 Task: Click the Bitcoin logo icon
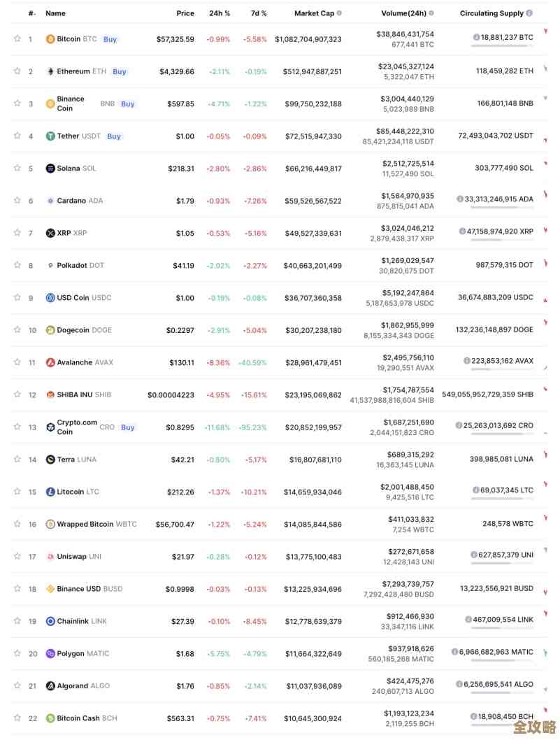[50, 39]
